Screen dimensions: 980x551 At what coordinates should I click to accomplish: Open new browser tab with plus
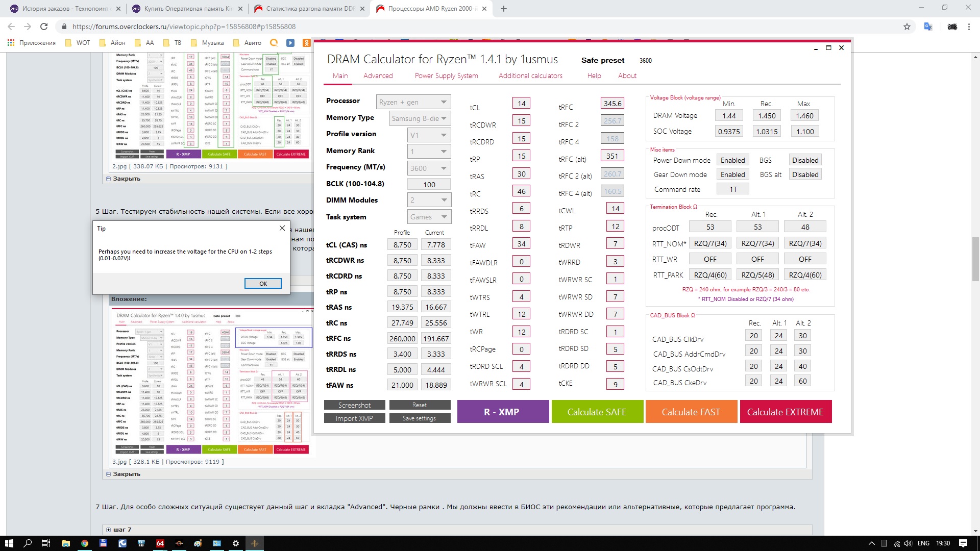(x=504, y=9)
